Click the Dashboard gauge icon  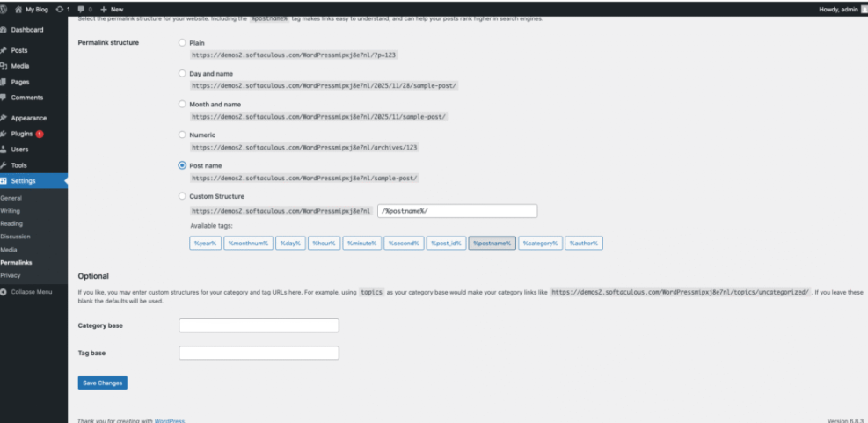(x=4, y=30)
